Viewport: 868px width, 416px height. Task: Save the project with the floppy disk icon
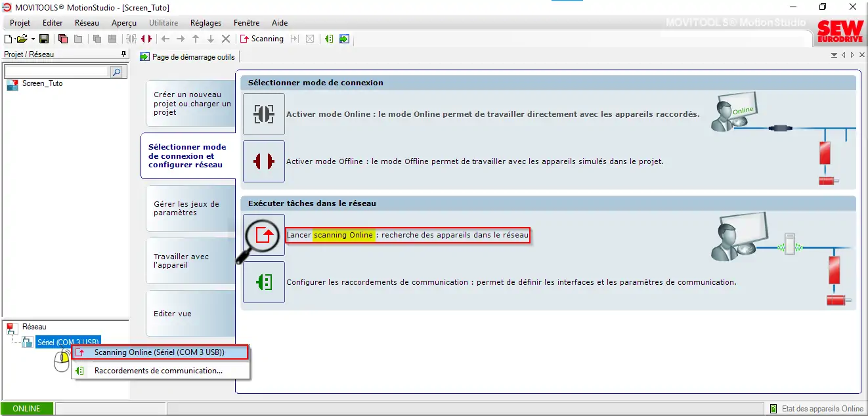tap(44, 39)
